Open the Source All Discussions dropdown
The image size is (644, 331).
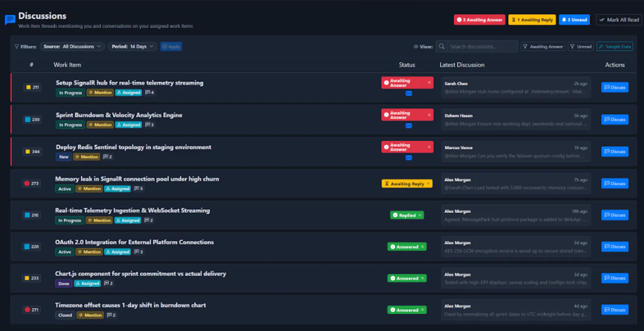point(72,47)
